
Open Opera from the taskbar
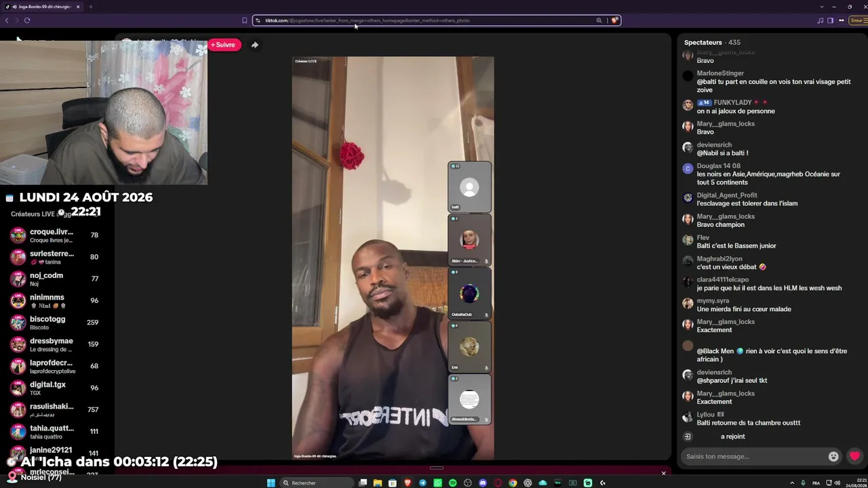pos(498,483)
